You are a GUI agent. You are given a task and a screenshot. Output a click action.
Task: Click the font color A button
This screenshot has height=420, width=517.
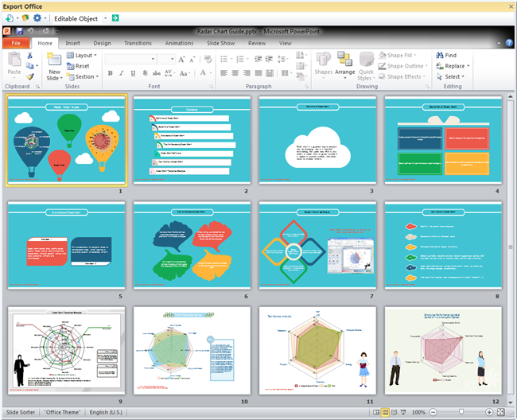pos(203,73)
